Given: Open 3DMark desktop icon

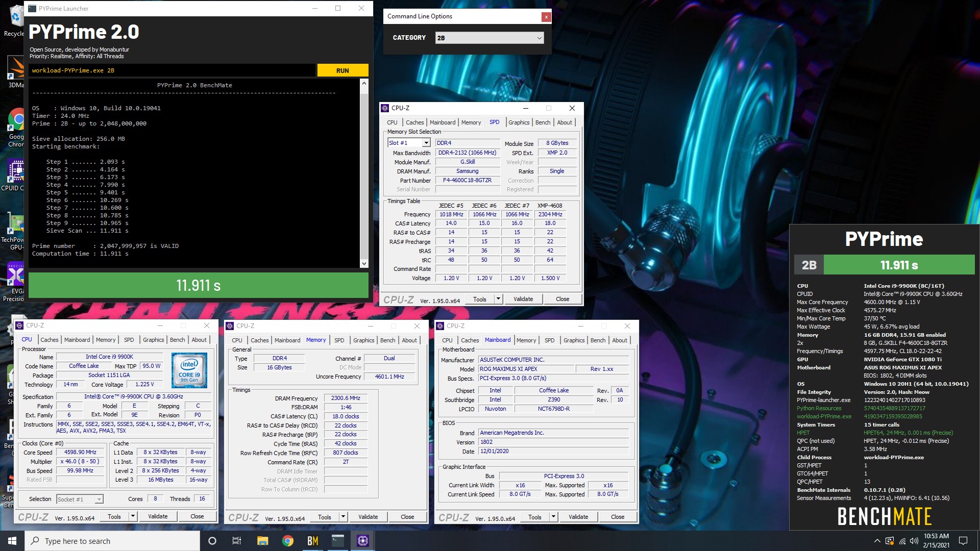Looking at the screenshot, I should click(15, 71).
